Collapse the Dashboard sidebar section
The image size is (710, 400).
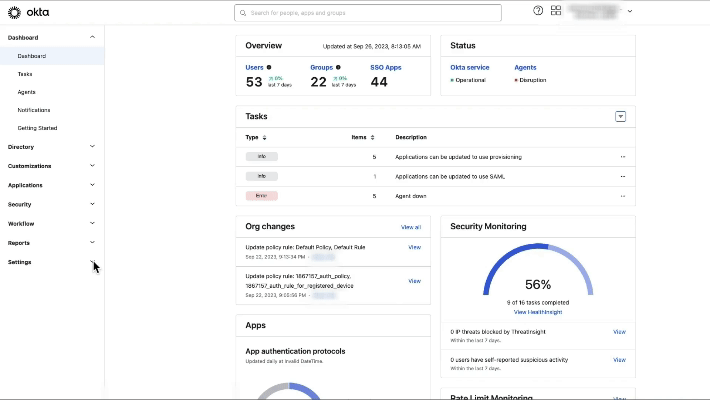click(93, 37)
